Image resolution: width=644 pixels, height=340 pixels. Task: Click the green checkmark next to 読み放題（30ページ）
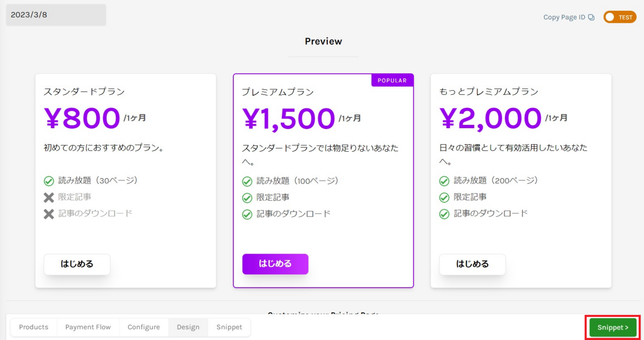49,181
